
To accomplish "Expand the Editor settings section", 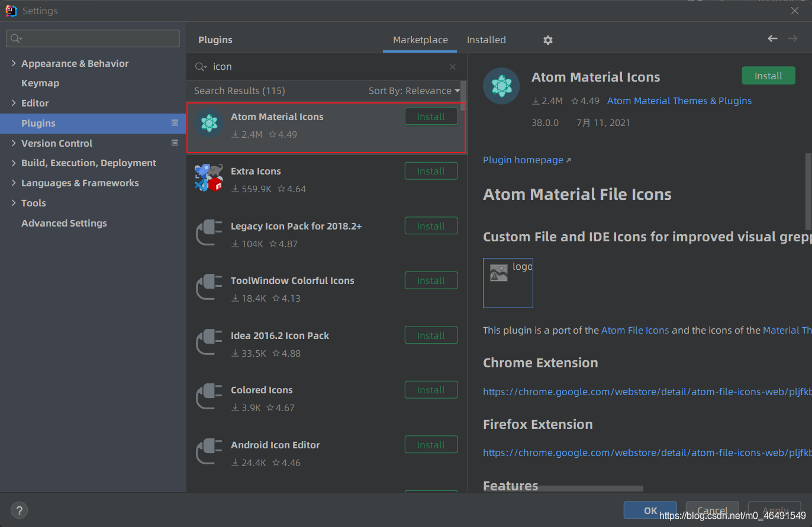I will (x=14, y=103).
